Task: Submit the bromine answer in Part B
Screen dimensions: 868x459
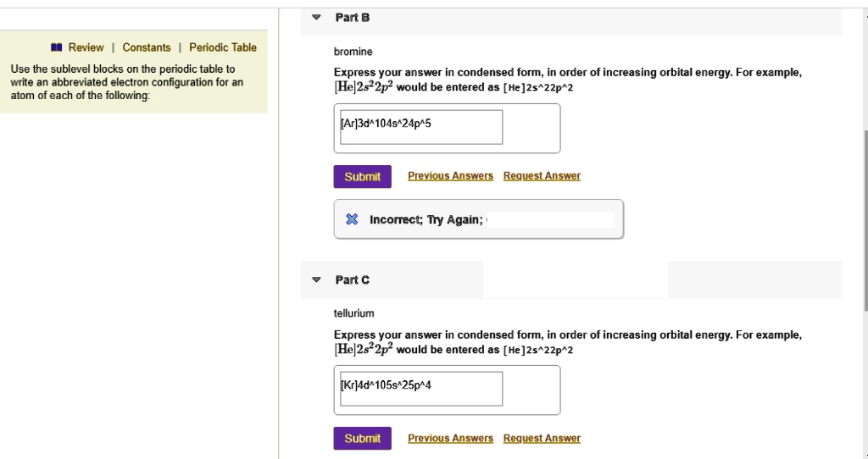Action: (x=362, y=176)
